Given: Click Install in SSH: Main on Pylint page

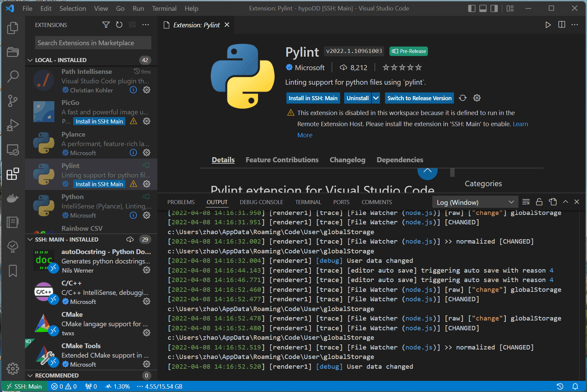Looking at the screenshot, I should (313, 98).
